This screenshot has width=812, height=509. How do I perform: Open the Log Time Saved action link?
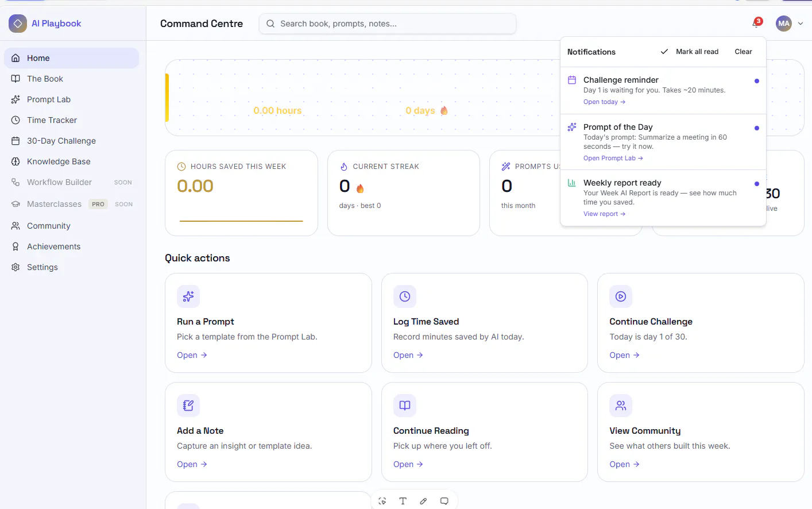408,355
